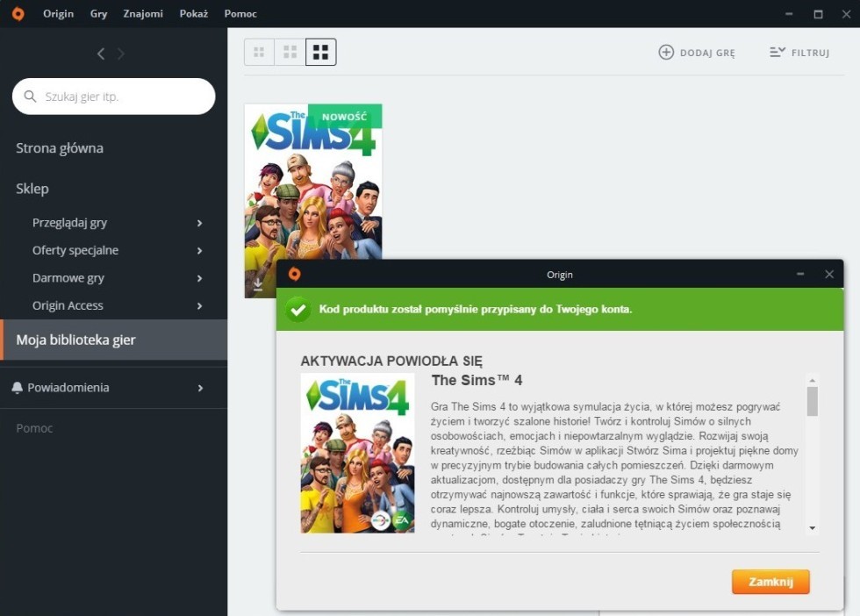Select Darmowe gry in the sidebar
The height and width of the screenshot is (616, 860).
pos(68,278)
